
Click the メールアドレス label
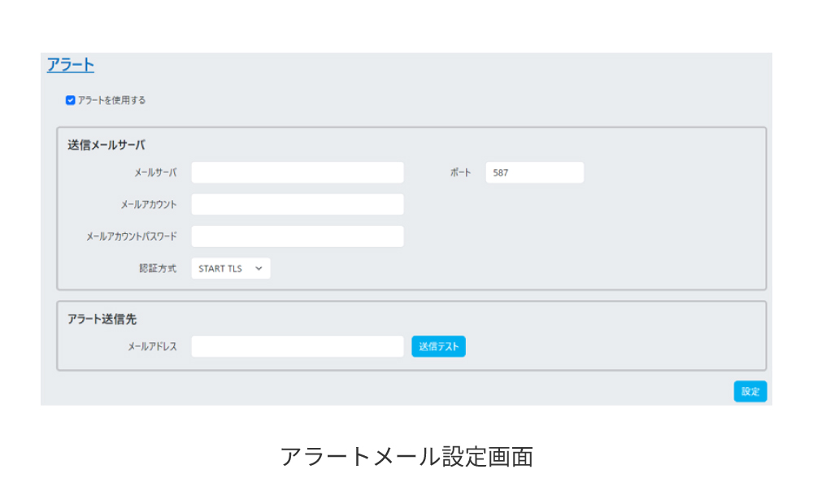tap(153, 346)
